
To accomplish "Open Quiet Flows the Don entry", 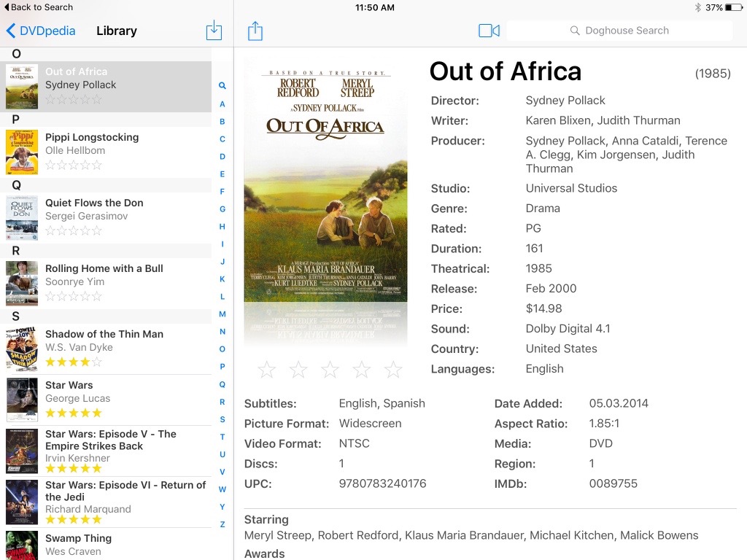I will 106,218.
